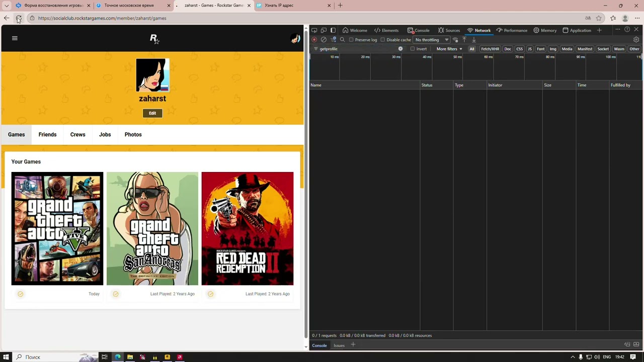644x362 pixels.
Task: Switch to the DevTools Console panel
Action: point(419,30)
